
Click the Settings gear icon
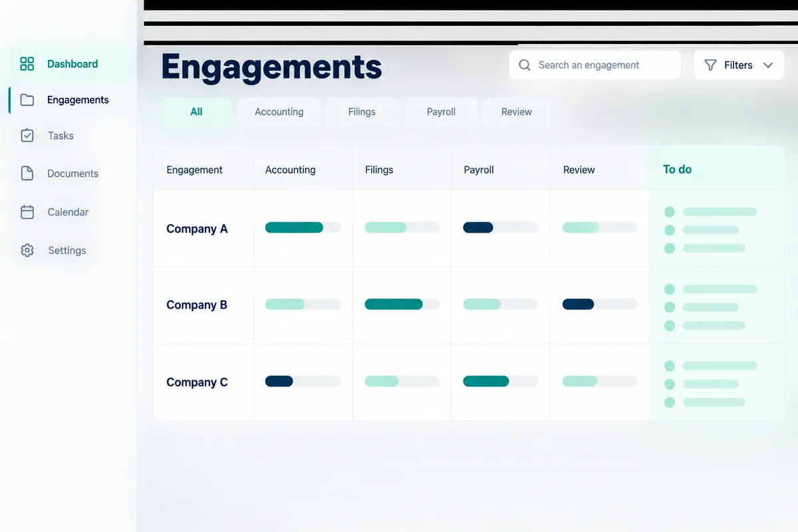pyautogui.click(x=27, y=251)
